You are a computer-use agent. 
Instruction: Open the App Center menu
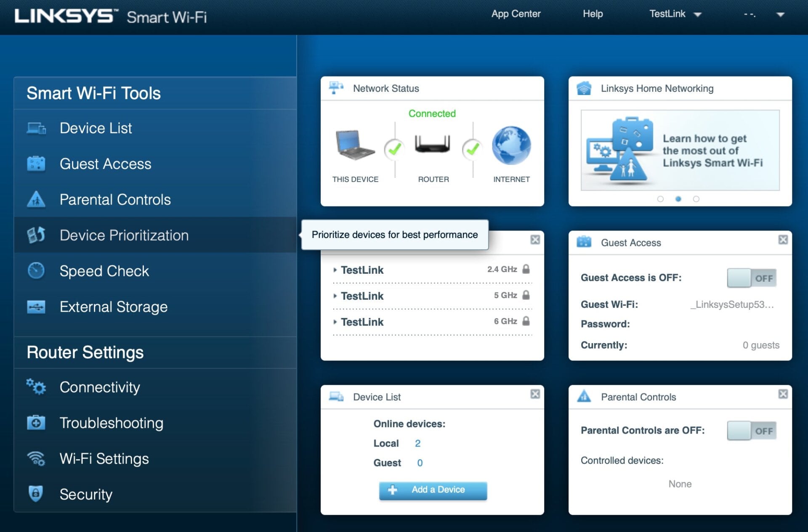(x=516, y=13)
